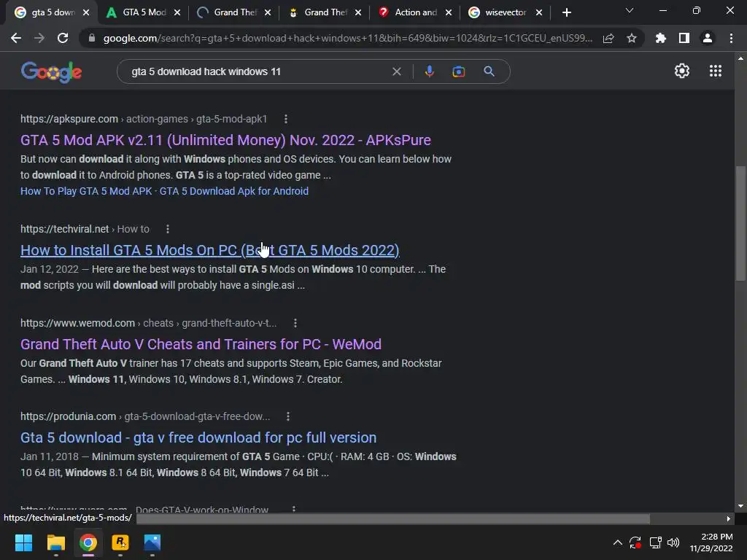
Task: Search by image with Google Lens
Action: click(458, 71)
